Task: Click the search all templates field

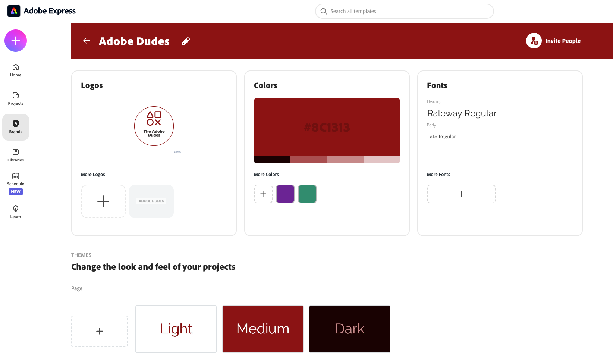Action: point(405,11)
